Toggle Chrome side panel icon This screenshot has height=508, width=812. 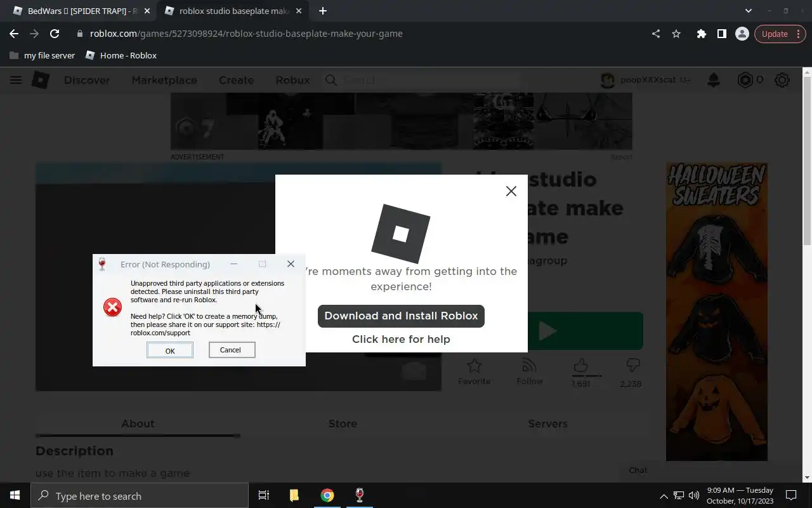[721, 34]
